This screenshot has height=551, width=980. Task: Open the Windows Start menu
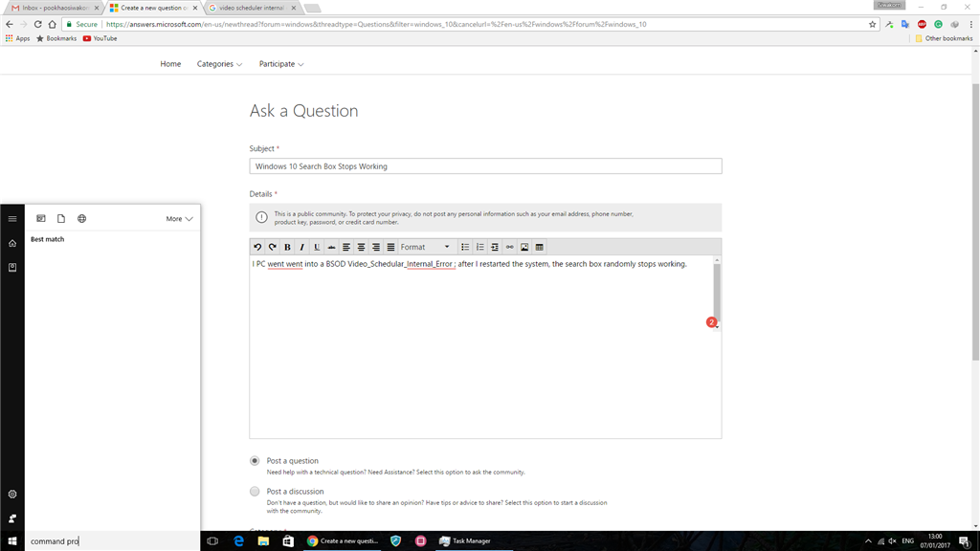pyautogui.click(x=11, y=541)
